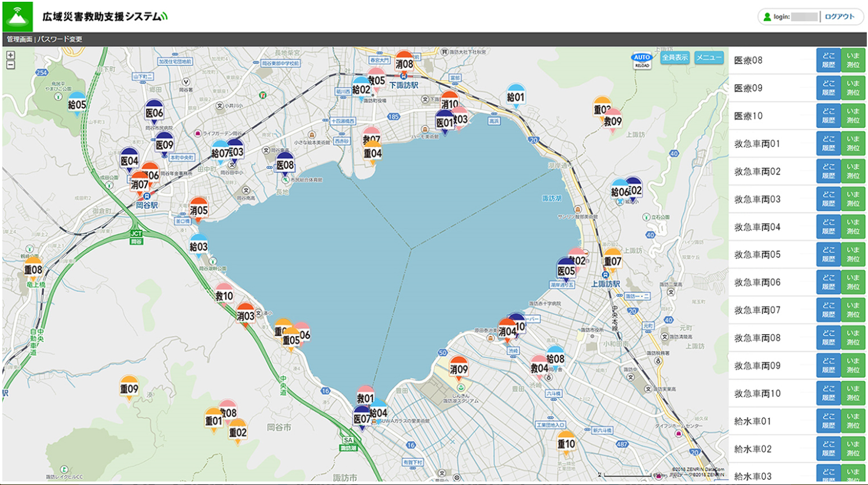Image resolution: width=868 pixels, height=485 pixels.
Task: Click the 救10 pink ambulance marker
Action: pyautogui.click(x=224, y=296)
